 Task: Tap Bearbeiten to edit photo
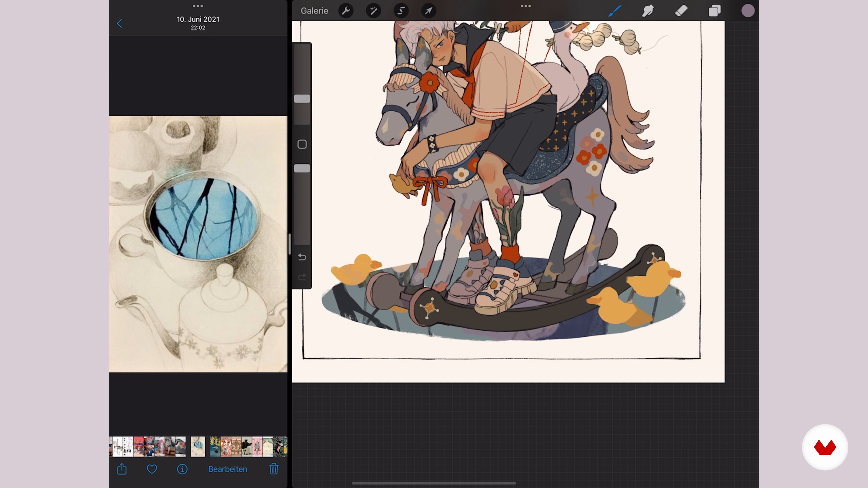[x=227, y=469]
